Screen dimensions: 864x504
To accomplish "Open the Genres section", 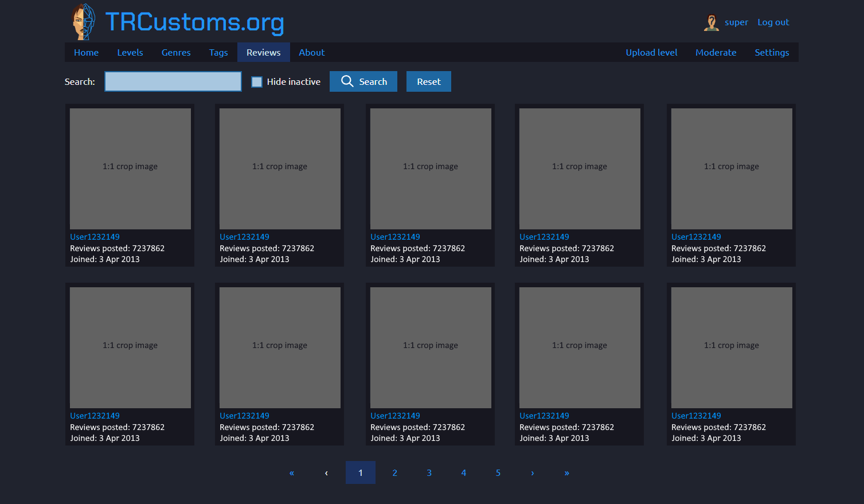I will click(x=175, y=52).
